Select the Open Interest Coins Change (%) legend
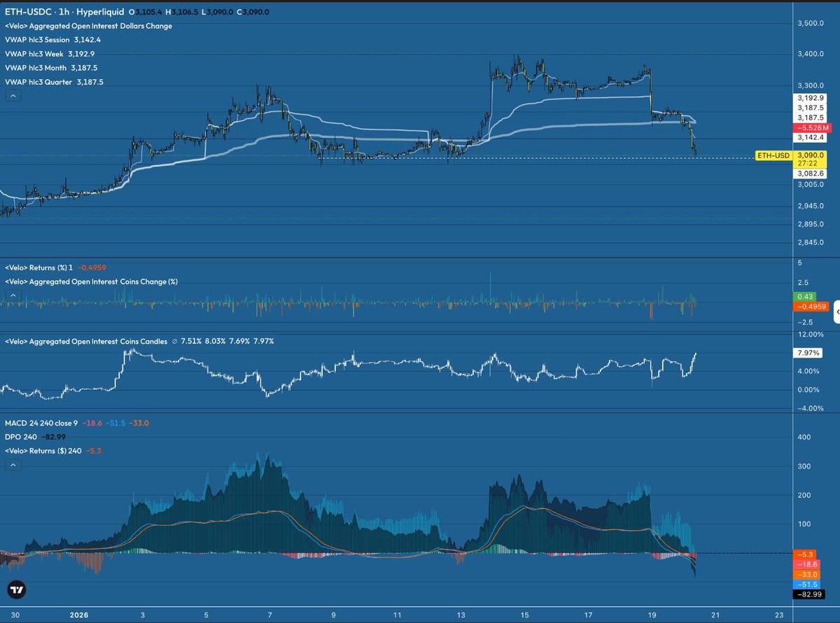Viewport: 840px width, 623px height. (x=91, y=281)
